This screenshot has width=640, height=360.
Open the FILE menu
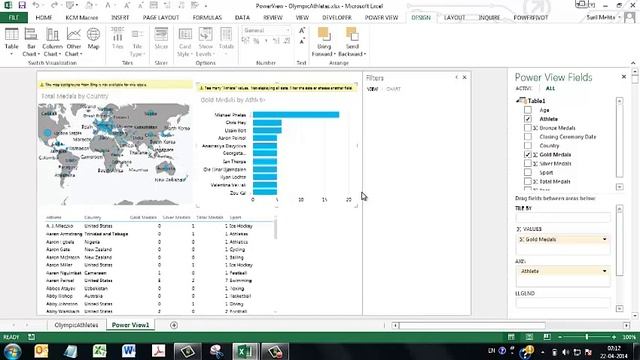click(x=13, y=18)
